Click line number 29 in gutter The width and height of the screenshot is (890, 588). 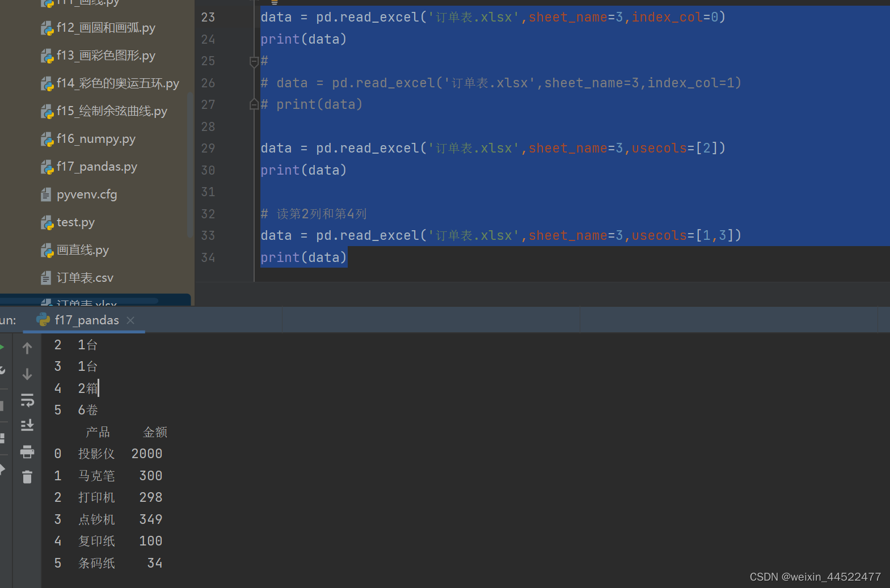208,148
